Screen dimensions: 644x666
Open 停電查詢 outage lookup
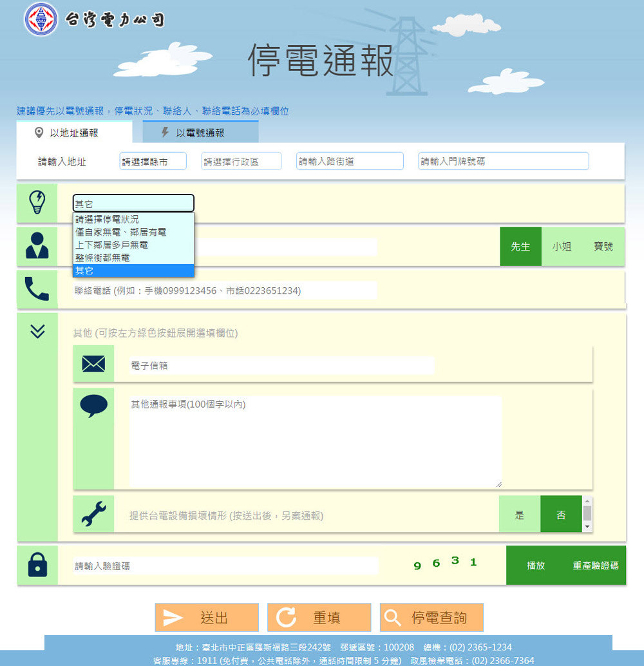[x=431, y=618]
